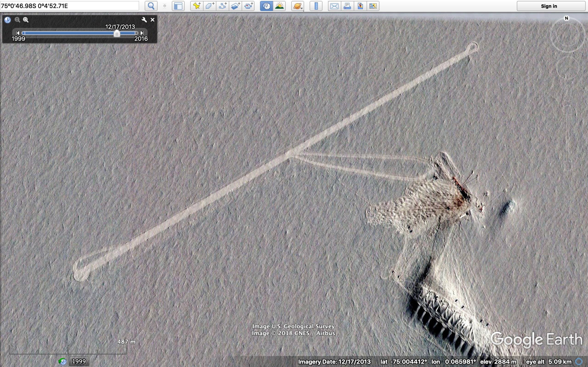Add a polygon to the map
The height and width of the screenshot is (367, 588).
pos(209,6)
